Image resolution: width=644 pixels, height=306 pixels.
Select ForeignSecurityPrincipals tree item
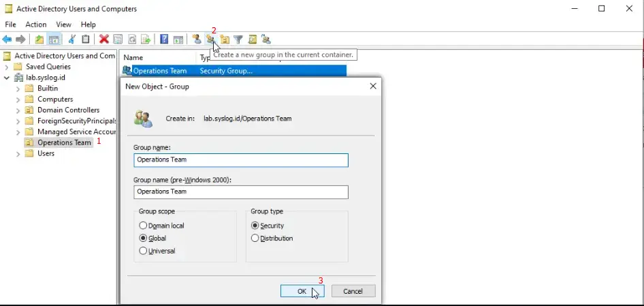[76, 121]
